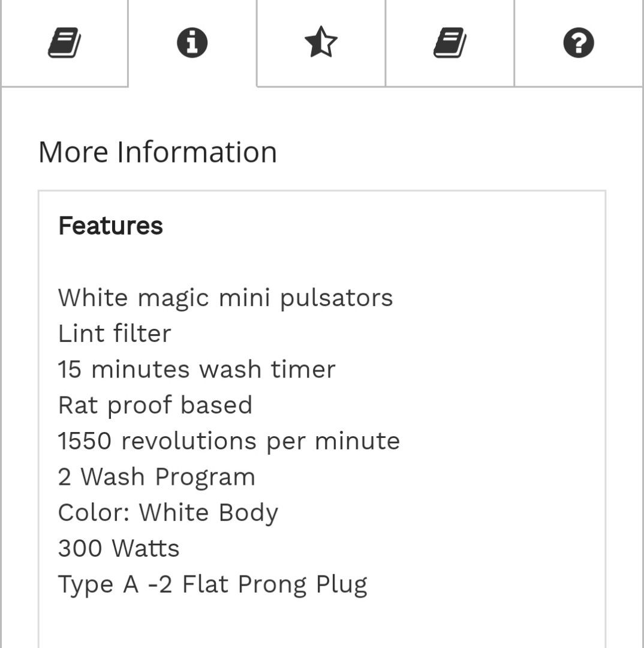Open the leftmost book icon tab
This screenshot has width=644, height=648.
(x=64, y=43)
